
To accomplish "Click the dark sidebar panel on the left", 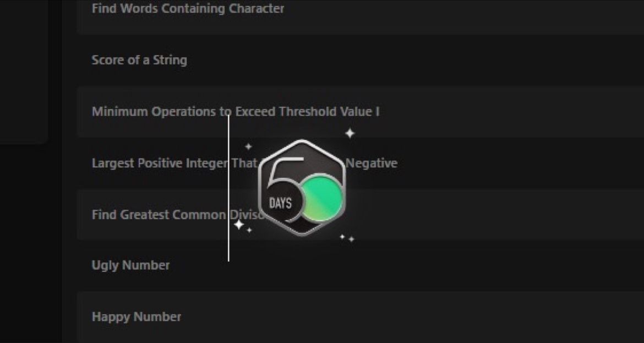I will coord(24,72).
